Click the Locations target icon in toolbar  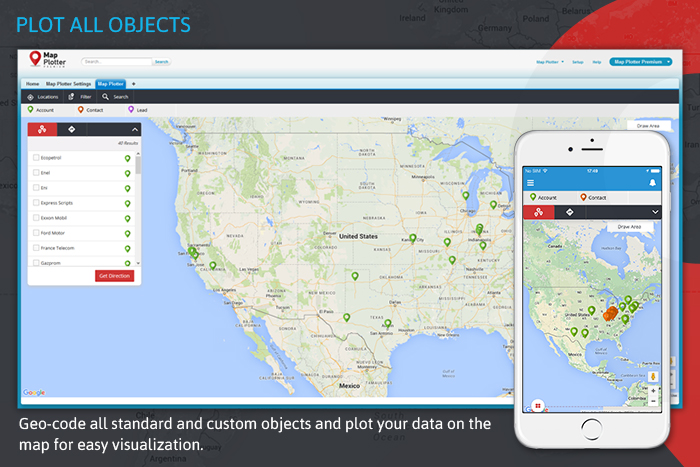coord(31,97)
